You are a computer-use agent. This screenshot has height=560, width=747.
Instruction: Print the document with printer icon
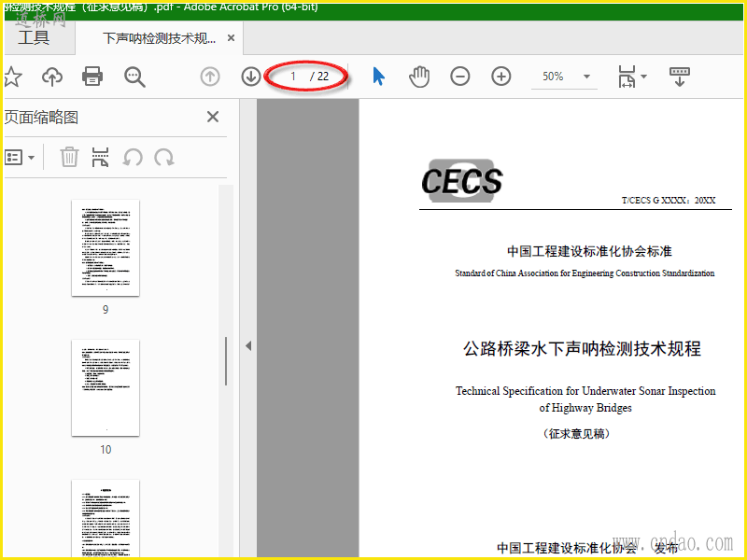click(92, 77)
